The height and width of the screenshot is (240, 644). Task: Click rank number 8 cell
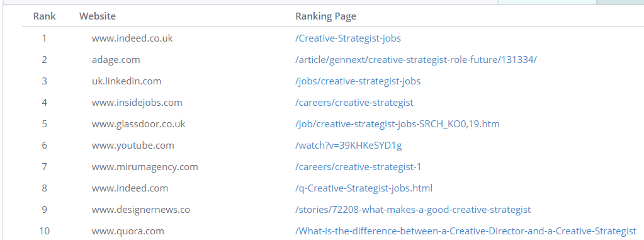point(44,188)
